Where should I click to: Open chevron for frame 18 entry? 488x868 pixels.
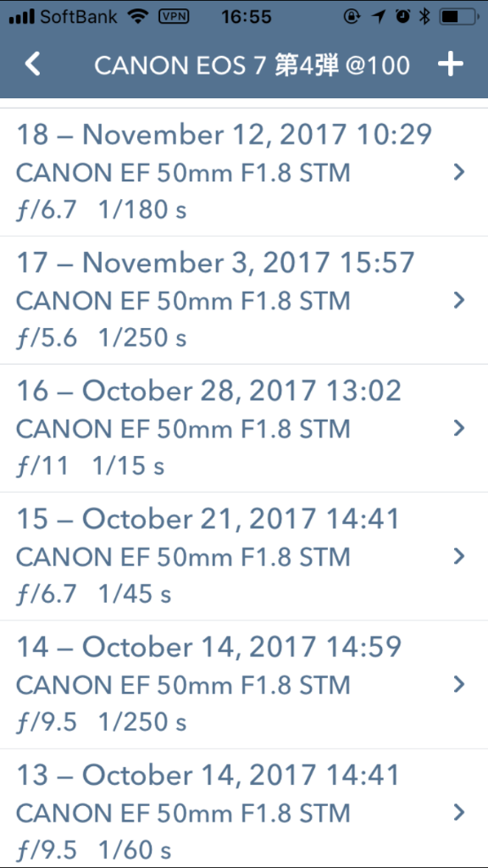tap(458, 173)
